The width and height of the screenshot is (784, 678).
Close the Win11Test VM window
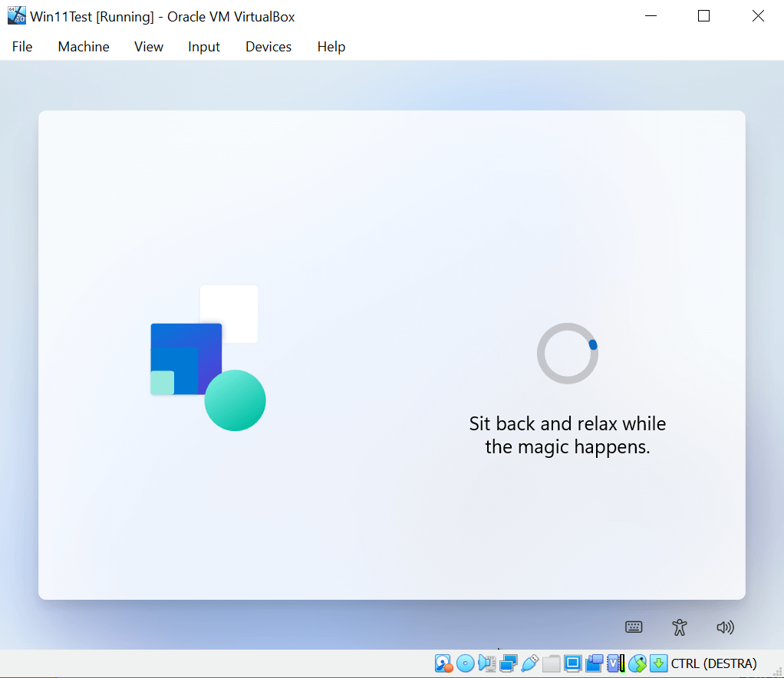pos(758,16)
